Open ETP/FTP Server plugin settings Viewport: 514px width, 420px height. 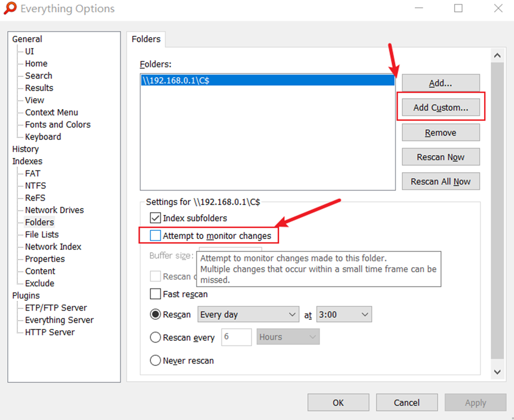tap(56, 308)
